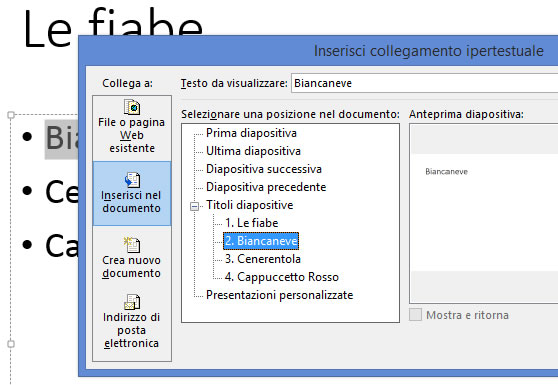
Task: Toggle the Mostra e ritorna checkbox
Action: [x=415, y=315]
